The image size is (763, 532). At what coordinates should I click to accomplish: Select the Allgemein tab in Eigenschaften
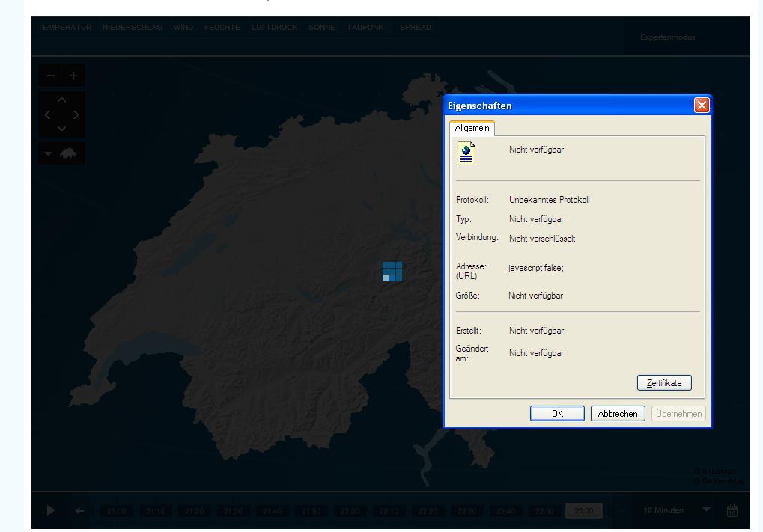[x=472, y=129]
